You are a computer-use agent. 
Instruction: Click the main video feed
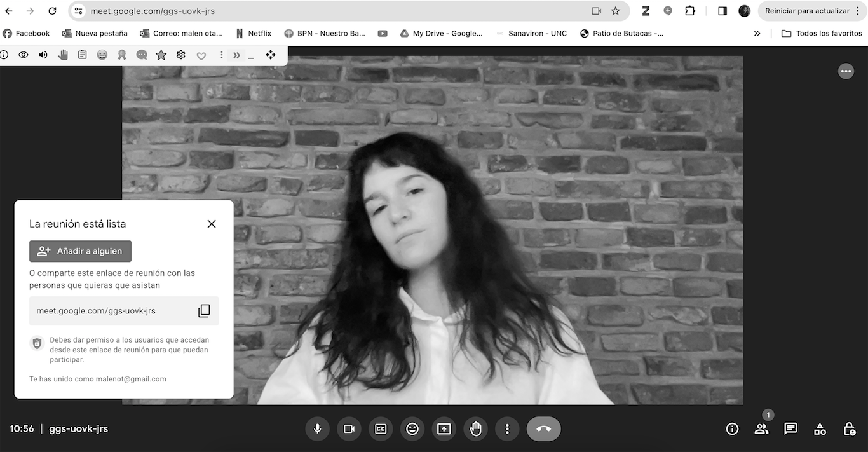[x=433, y=229]
